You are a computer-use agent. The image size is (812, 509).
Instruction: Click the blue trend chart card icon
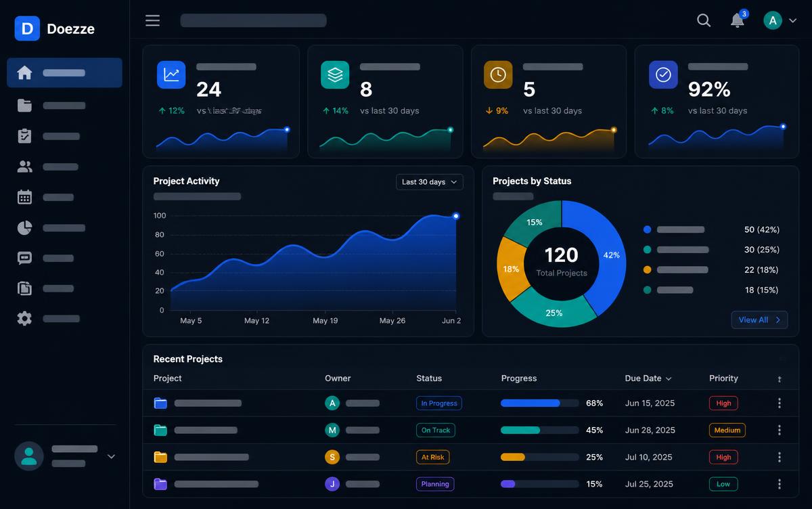pyautogui.click(x=171, y=75)
